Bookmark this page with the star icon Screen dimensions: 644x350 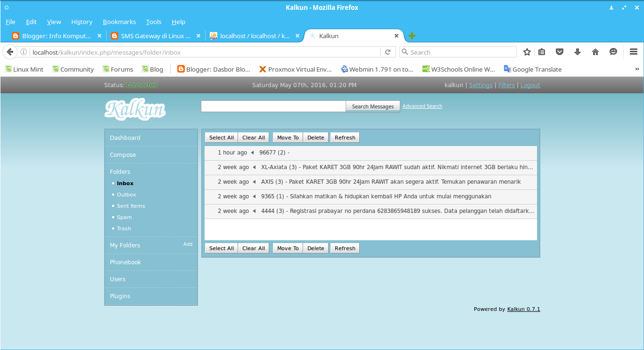[x=527, y=52]
